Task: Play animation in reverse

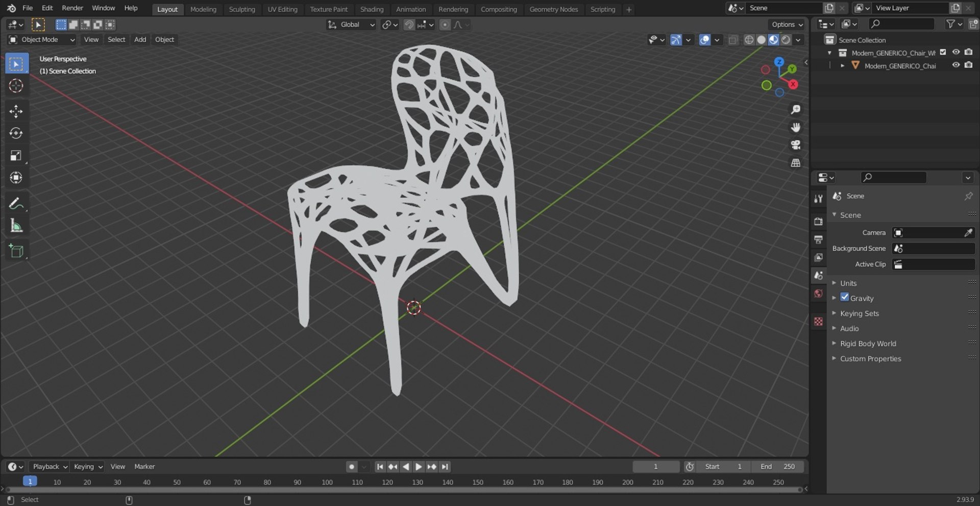Action: point(406,467)
